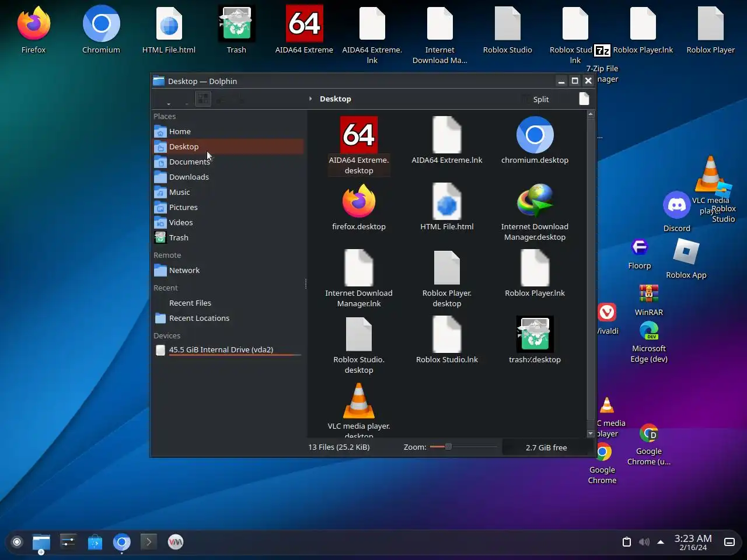Click Dolphin vertical scrollbar track

[591, 274]
